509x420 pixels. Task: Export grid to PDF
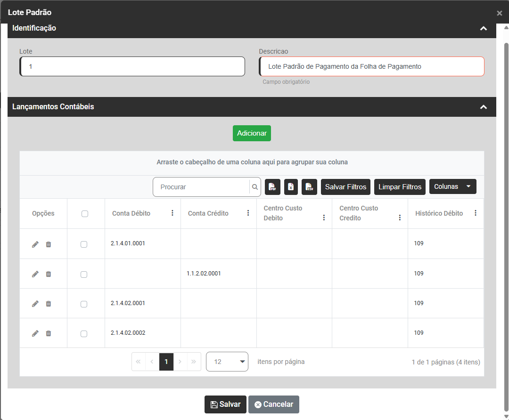tap(272, 187)
